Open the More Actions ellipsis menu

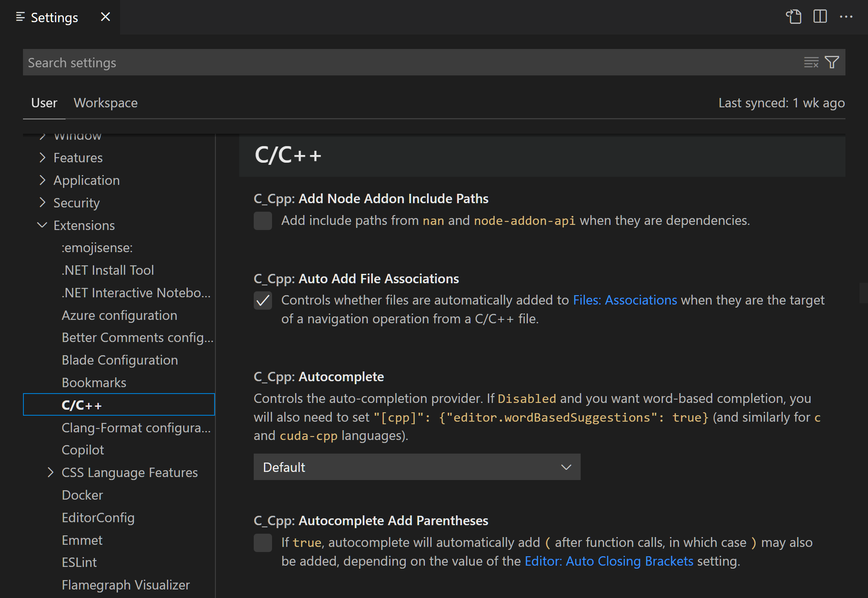point(847,17)
